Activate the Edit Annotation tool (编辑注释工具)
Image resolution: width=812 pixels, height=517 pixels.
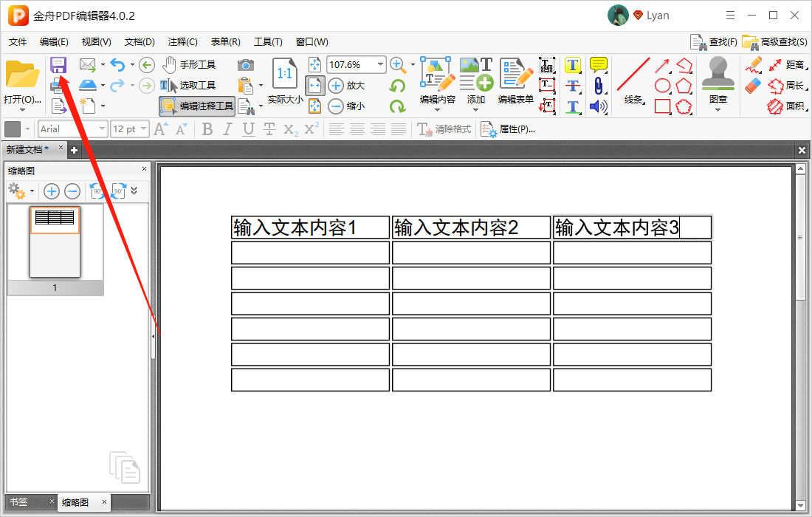tap(197, 106)
